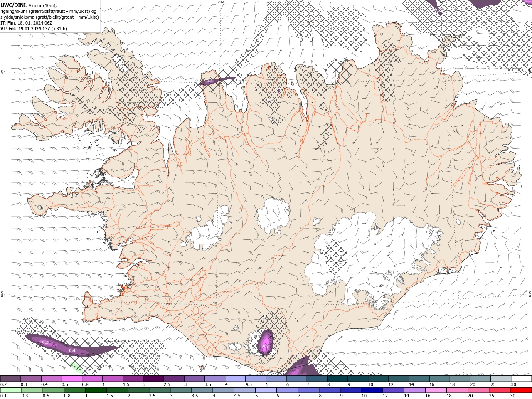Click the magenta snow blob over southern glacier
This screenshot has width=532, height=399.
pos(266,342)
